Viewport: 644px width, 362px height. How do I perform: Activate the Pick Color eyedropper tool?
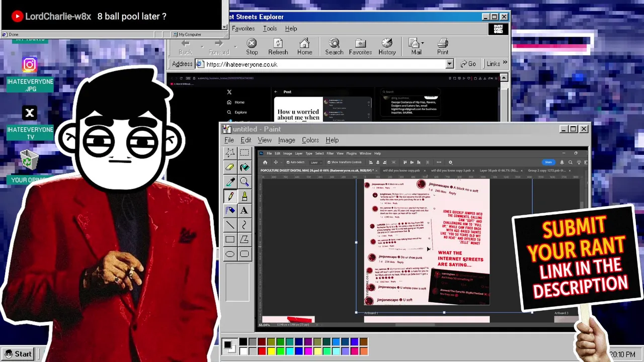pos(230,182)
